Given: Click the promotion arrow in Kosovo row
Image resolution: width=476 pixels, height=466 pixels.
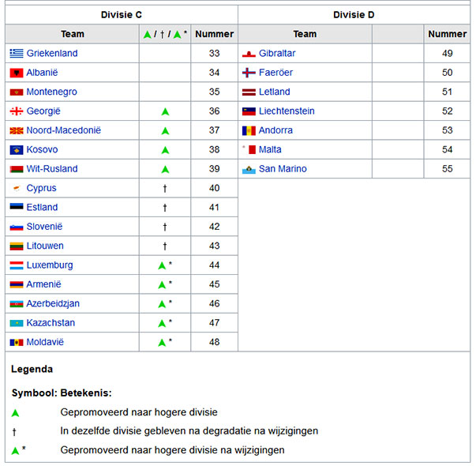Looking at the screenshot, I should coord(165,150).
